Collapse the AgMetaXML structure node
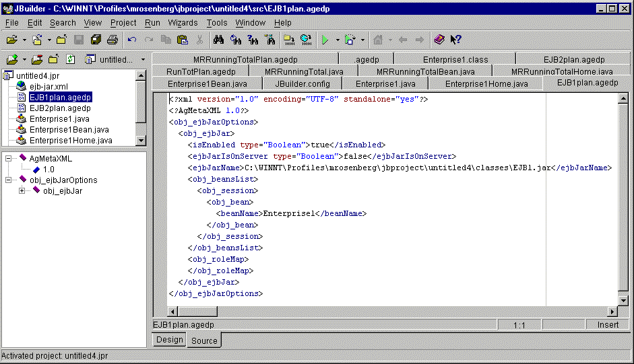The image size is (634, 364). click(x=8, y=158)
